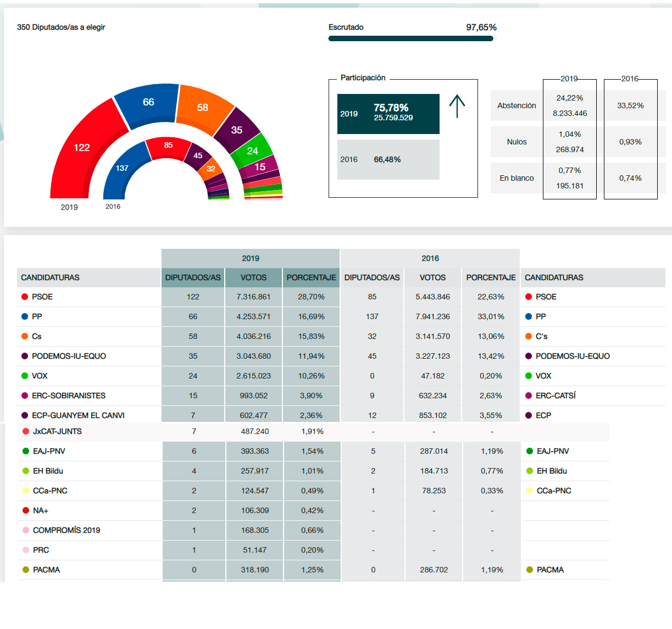The height and width of the screenshot is (629, 672).
Task: Click the yellow dot beside left CCa-PNC
Action: pyautogui.click(x=26, y=491)
